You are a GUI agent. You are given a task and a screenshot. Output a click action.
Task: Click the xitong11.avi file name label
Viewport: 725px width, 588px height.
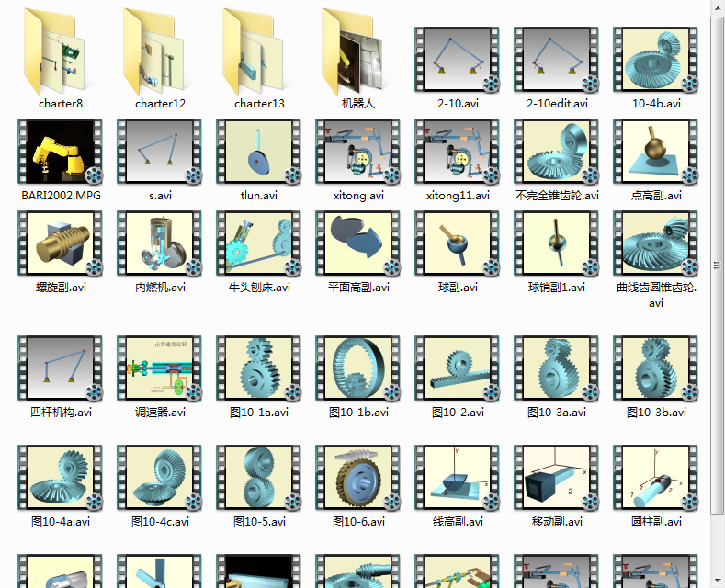[x=458, y=196]
